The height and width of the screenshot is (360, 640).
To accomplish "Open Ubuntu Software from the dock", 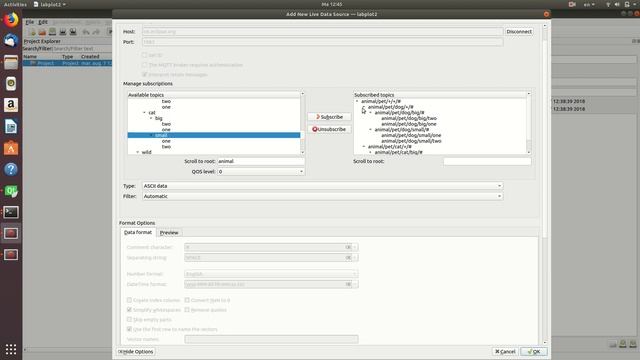I will click(11, 148).
